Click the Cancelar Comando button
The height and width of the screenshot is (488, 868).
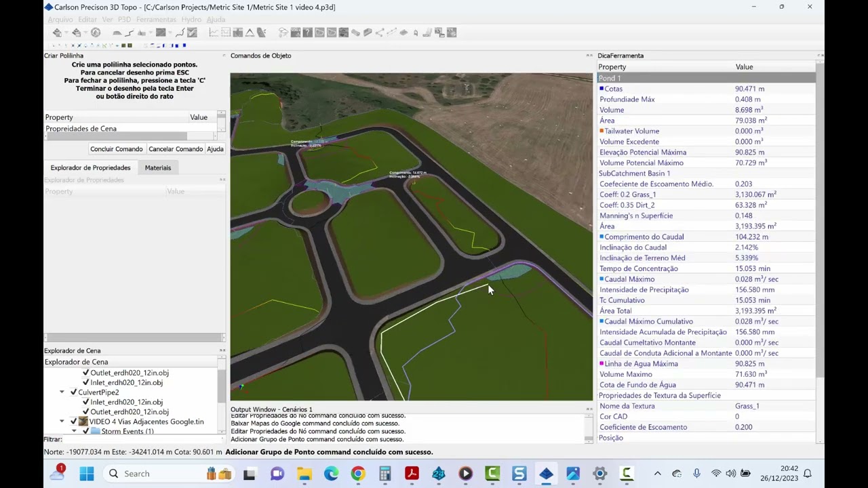tap(176, 149)
